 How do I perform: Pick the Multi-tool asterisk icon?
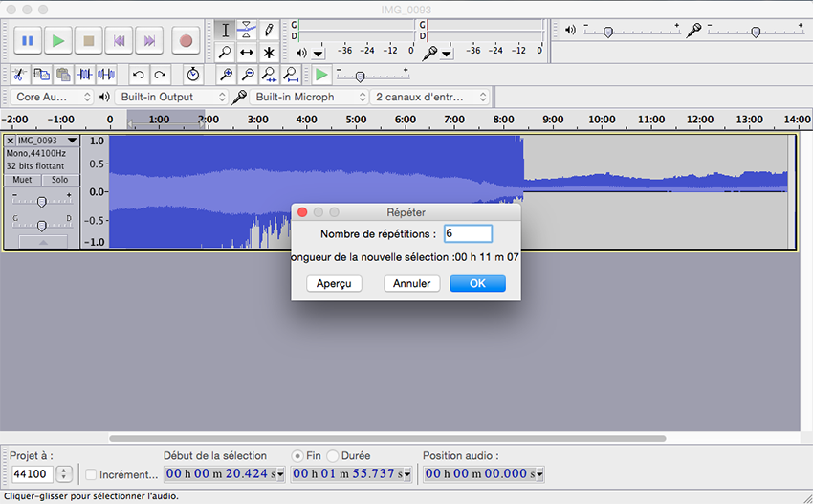tap(269, 53)
